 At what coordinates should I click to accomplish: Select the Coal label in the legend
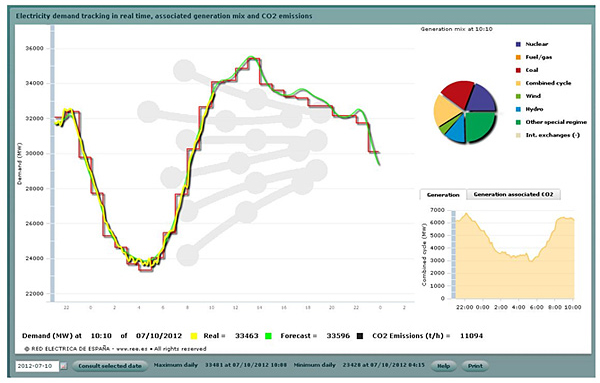pos(532,70)
